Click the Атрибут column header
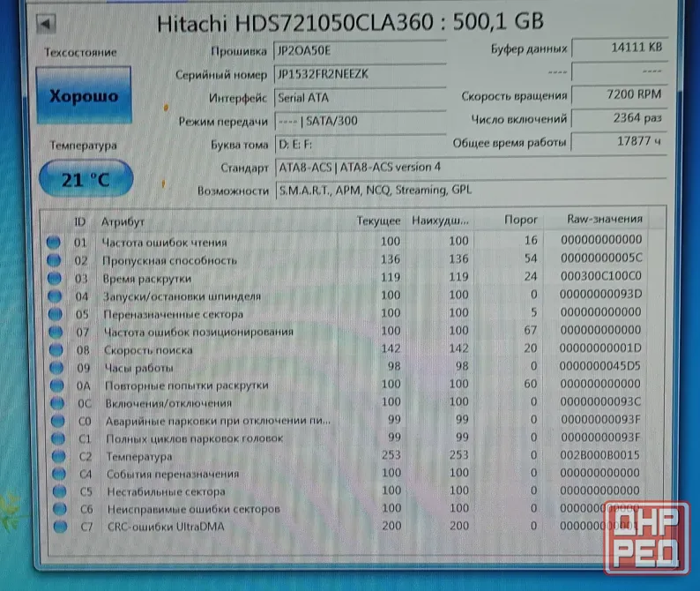 click(x=123, y=221)
